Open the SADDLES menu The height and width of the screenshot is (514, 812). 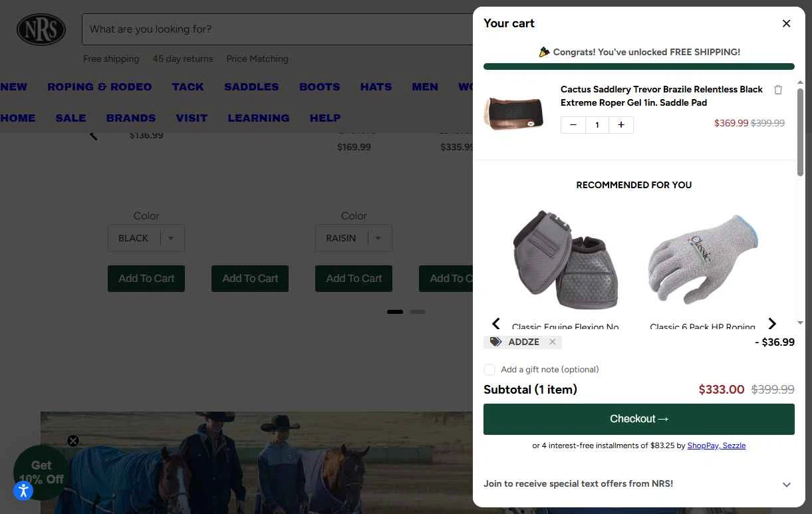click(x=251, y=87)
